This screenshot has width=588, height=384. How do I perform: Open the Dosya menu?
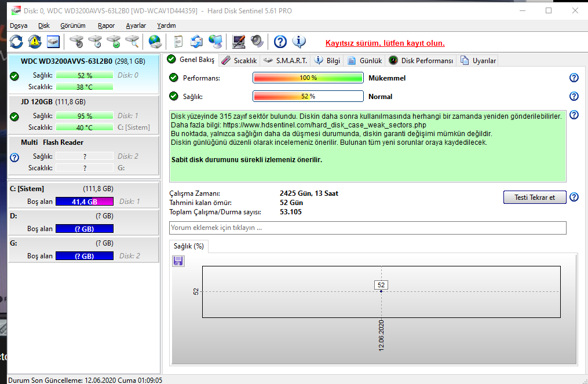tap(19, 25)
